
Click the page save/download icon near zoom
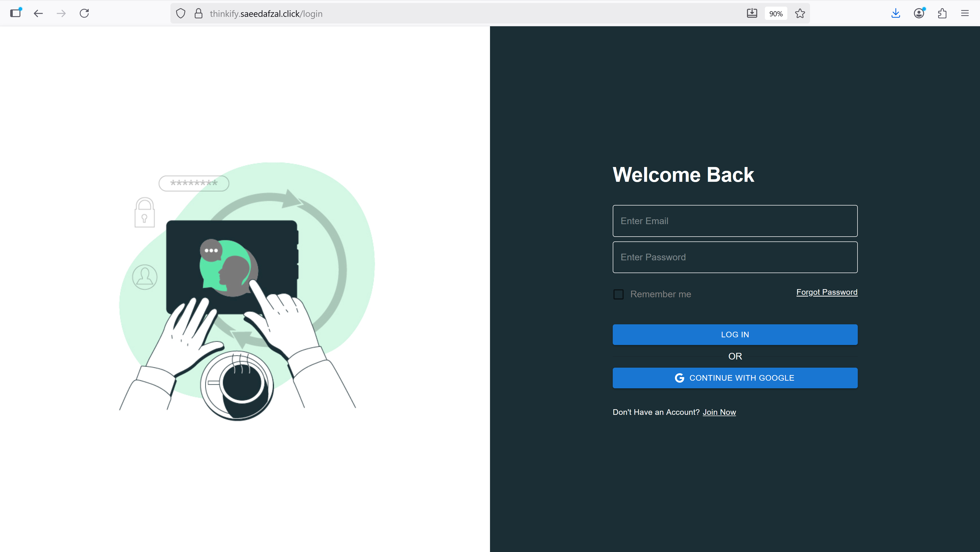coord(752,13)
